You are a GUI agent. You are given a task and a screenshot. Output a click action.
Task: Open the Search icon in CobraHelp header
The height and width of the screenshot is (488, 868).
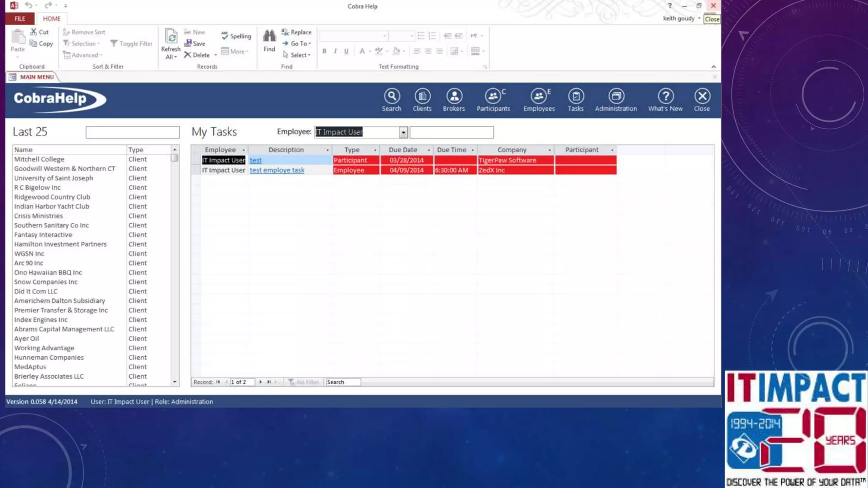(x=392, y=100)
